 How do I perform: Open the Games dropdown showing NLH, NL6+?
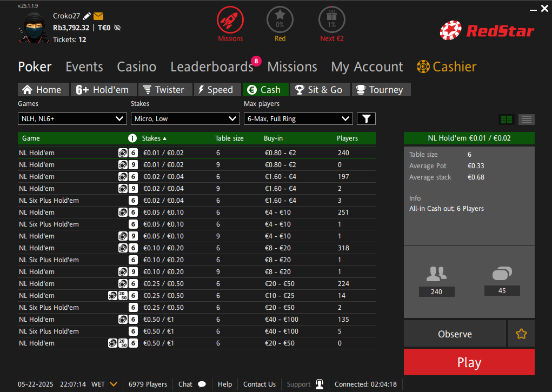point(72,119)
